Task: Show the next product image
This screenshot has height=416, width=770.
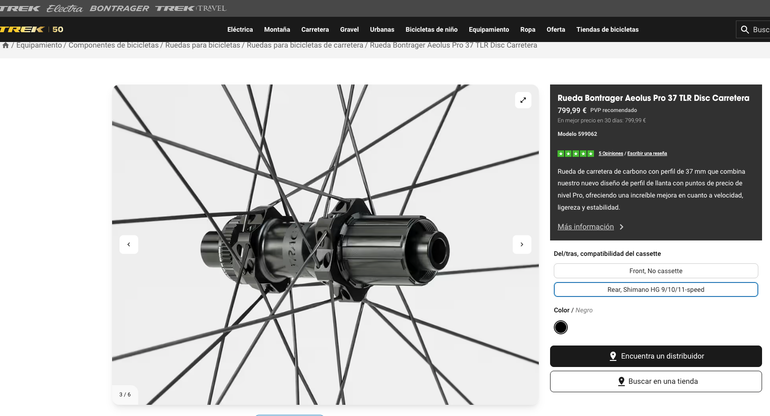Action: [x=522, y=244]
